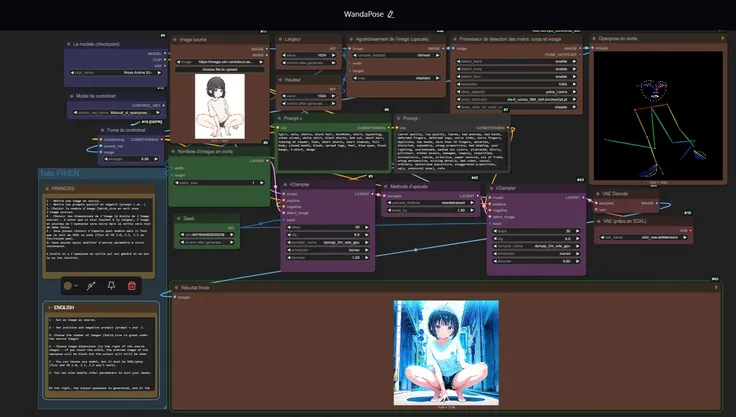Viewport: 736px width, 417px height.
Task: Collapse the Résultat finale node dot
Action: [x=176, y=287]
